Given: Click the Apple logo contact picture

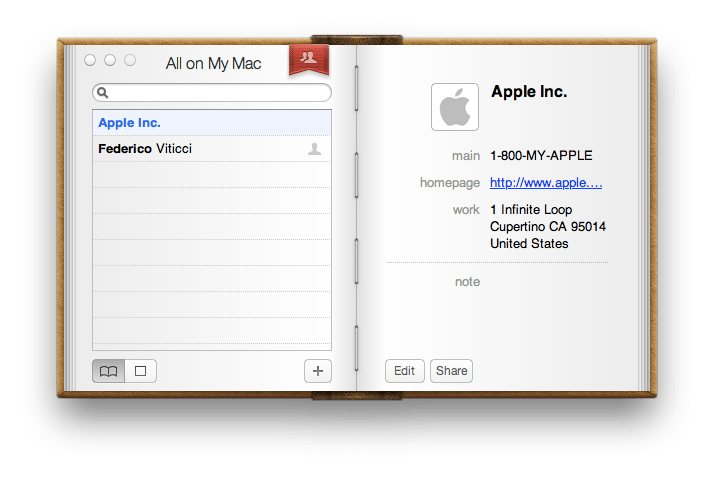Looking at the screenshot, I should click(x=455, y=107).
